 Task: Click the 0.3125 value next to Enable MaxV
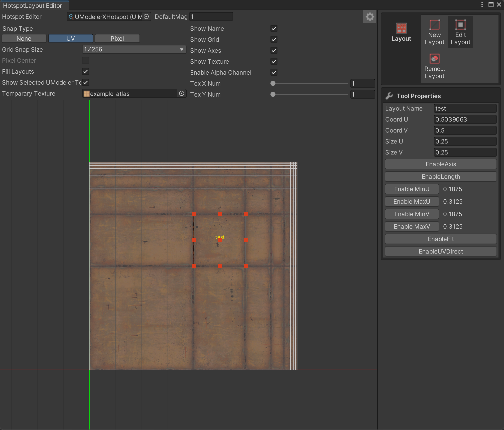pyautogui.click(x=453, y=227)
